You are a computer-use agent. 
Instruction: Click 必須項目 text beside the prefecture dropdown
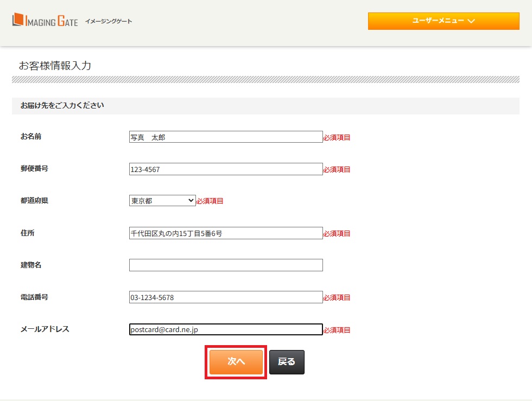click(x=210, y=201)
